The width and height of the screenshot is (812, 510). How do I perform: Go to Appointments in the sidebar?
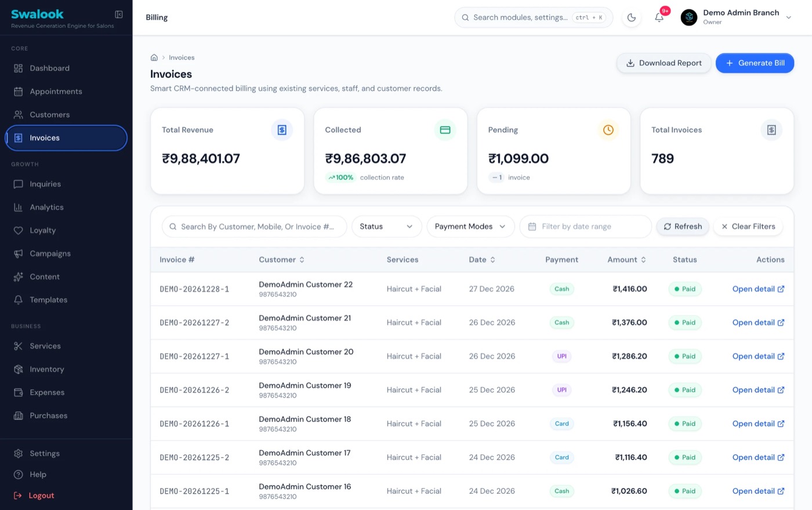pyautogui.click(x=66, y=91)
